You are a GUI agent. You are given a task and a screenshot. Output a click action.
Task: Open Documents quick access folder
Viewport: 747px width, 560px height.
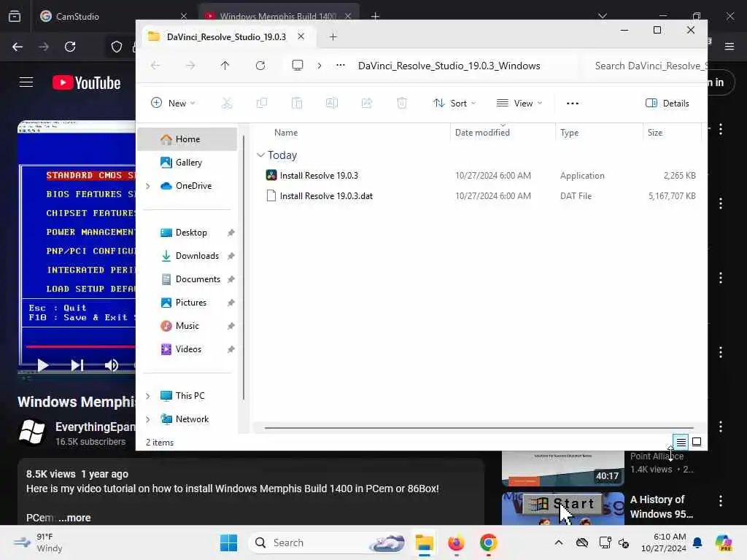pos(187,279)
